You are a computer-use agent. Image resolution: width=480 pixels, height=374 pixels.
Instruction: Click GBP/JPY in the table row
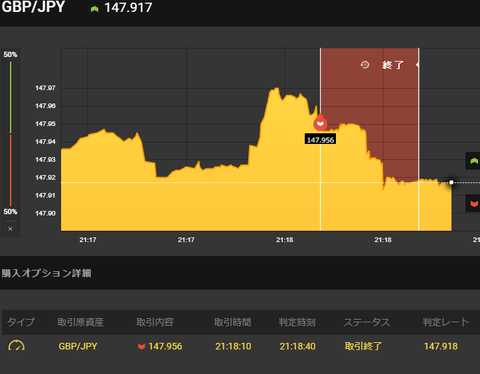point(78,346)
